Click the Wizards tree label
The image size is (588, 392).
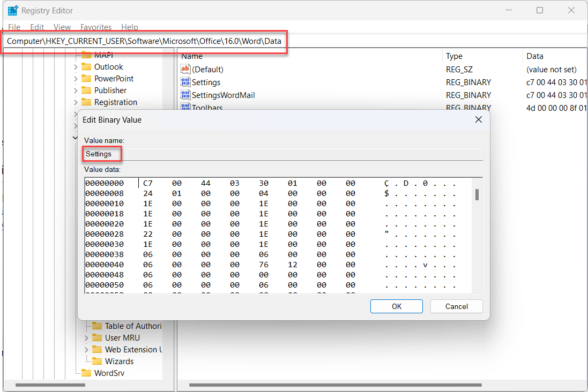[x=119, y=361]
